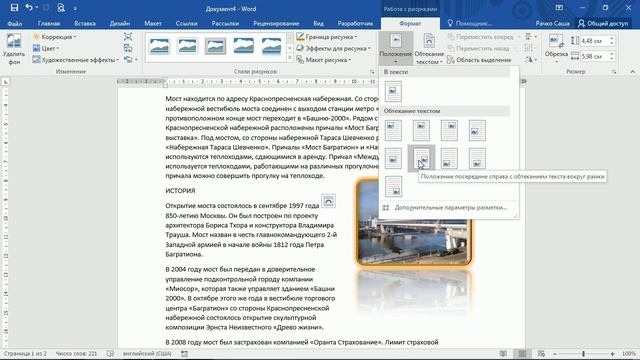Switch to the Вид tab

coord(318,23)
